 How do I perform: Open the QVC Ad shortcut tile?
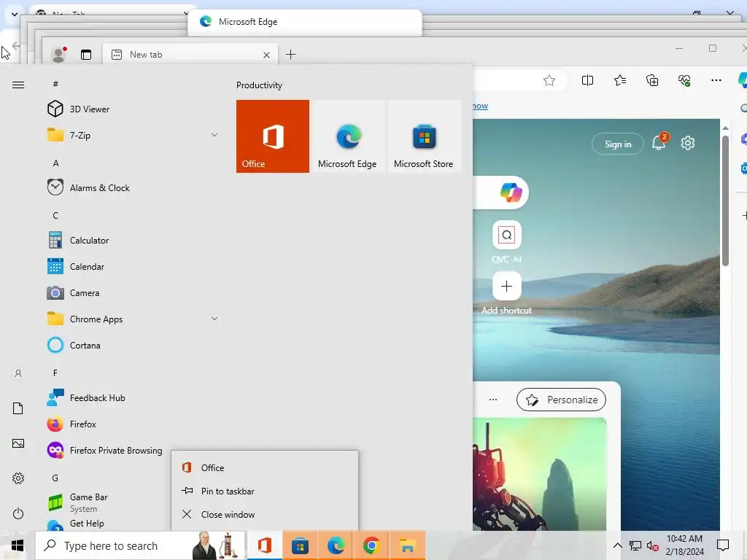[x=507, y=235]
